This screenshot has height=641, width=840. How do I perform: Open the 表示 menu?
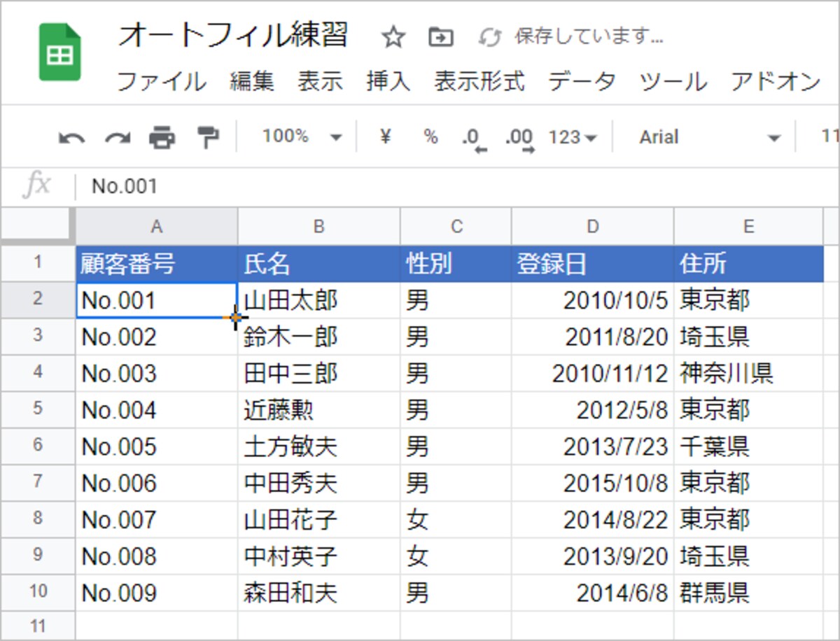[320, 82]
